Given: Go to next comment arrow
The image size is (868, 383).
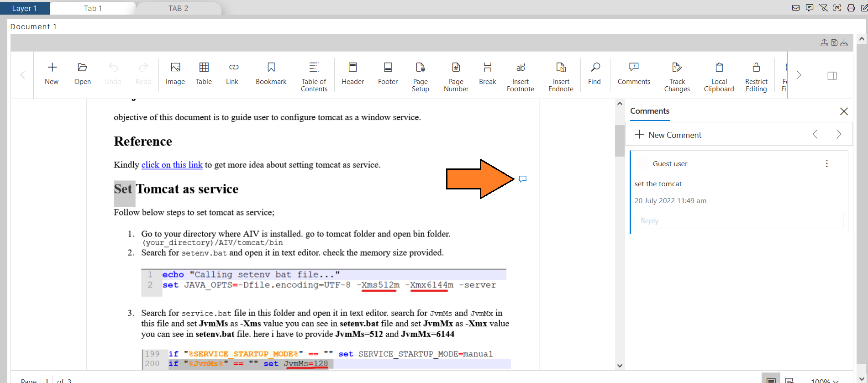Looking at the screenshot, I should click(839, 134).
